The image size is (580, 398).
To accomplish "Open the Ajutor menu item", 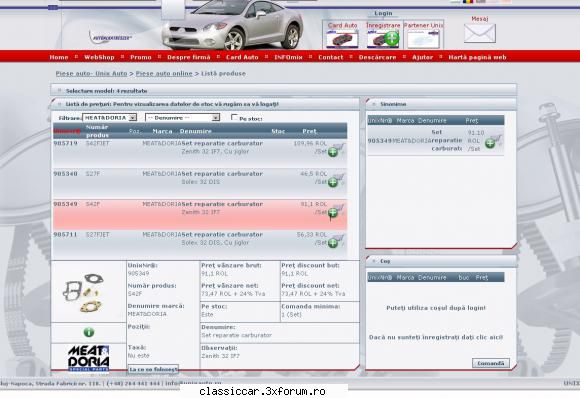I will click(x=422, y=57).
